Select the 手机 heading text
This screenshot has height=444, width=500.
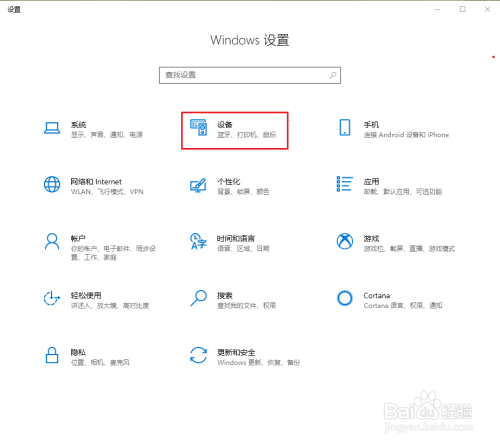[x=371, y=125]
